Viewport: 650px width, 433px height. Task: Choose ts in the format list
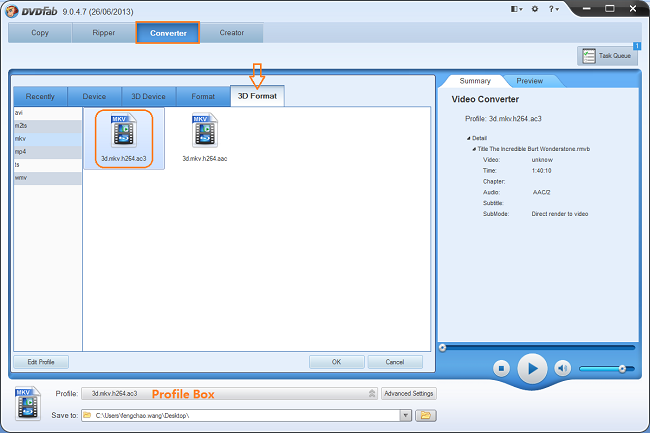[48, 165]
